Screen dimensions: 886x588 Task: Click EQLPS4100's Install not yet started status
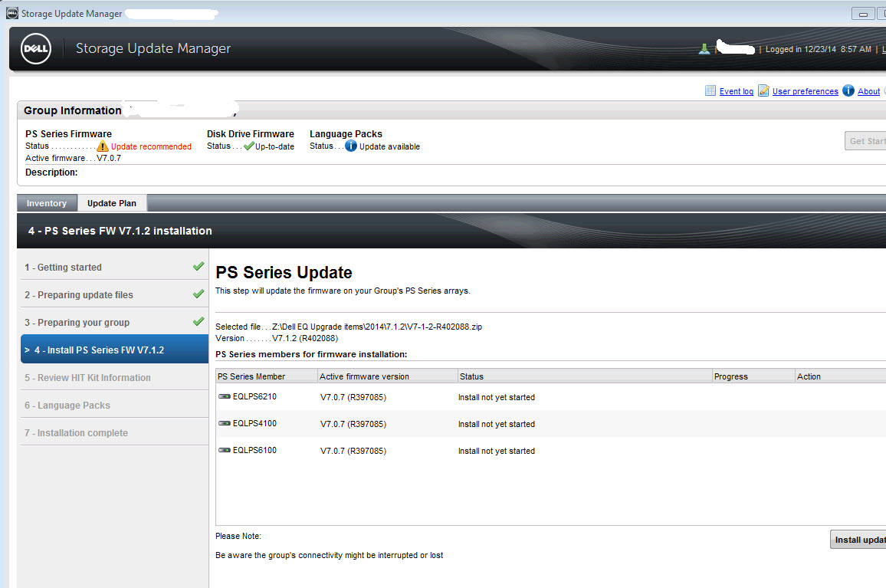[496, 424]
